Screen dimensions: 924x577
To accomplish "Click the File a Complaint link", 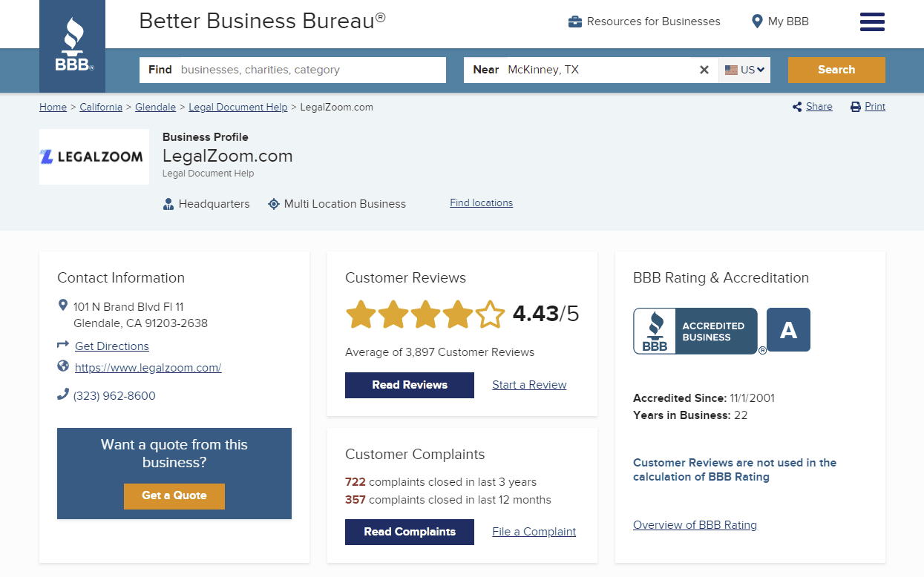I will (534, 532).
